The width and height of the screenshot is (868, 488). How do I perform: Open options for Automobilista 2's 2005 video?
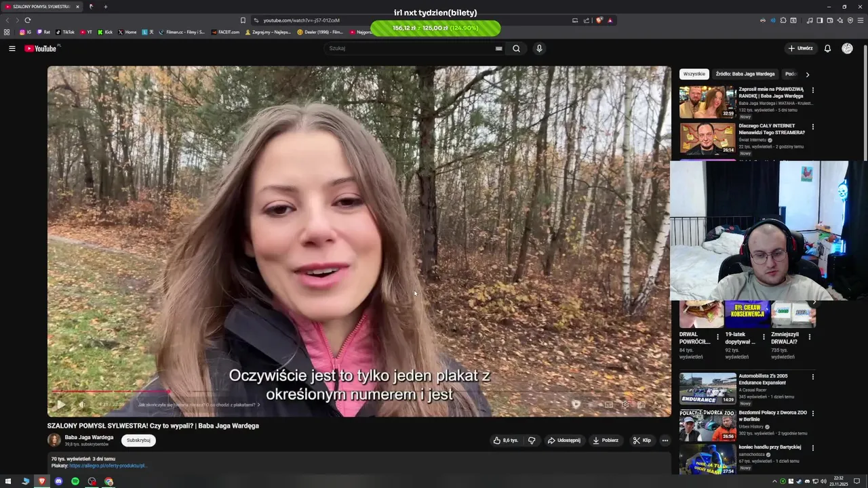[813, 377]
